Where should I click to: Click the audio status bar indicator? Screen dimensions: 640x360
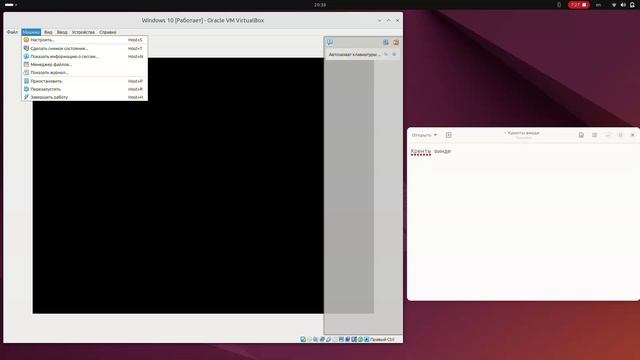point(316,339)
